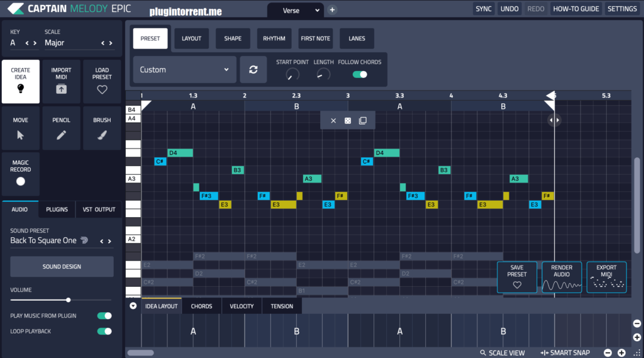Zoom out horizontally with bottom minus icon
The height and width of the screenshot is (358, 644).
click(x=608, y=353)
